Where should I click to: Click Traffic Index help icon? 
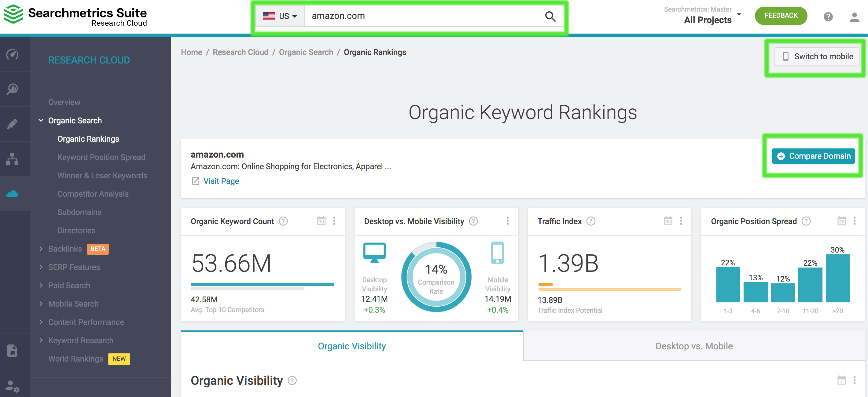point(591,221)
